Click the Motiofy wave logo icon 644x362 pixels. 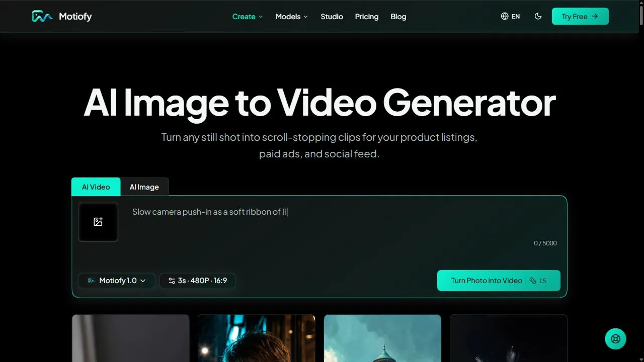[x=42, y=17]
